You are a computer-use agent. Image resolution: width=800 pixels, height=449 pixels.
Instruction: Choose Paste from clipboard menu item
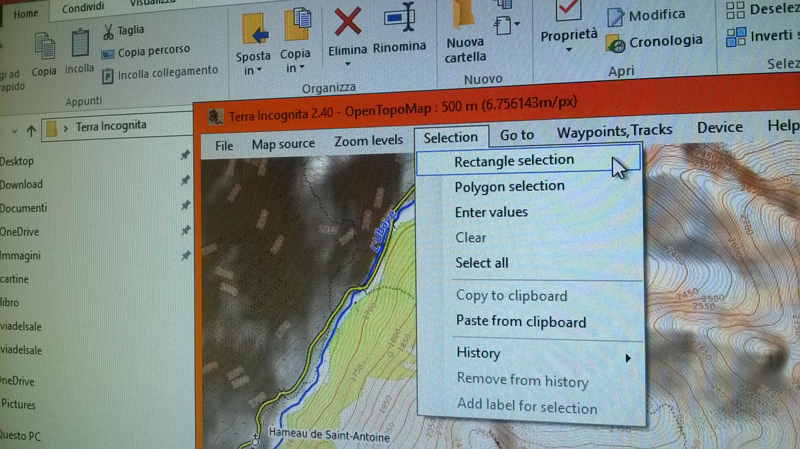click(521, 321)
